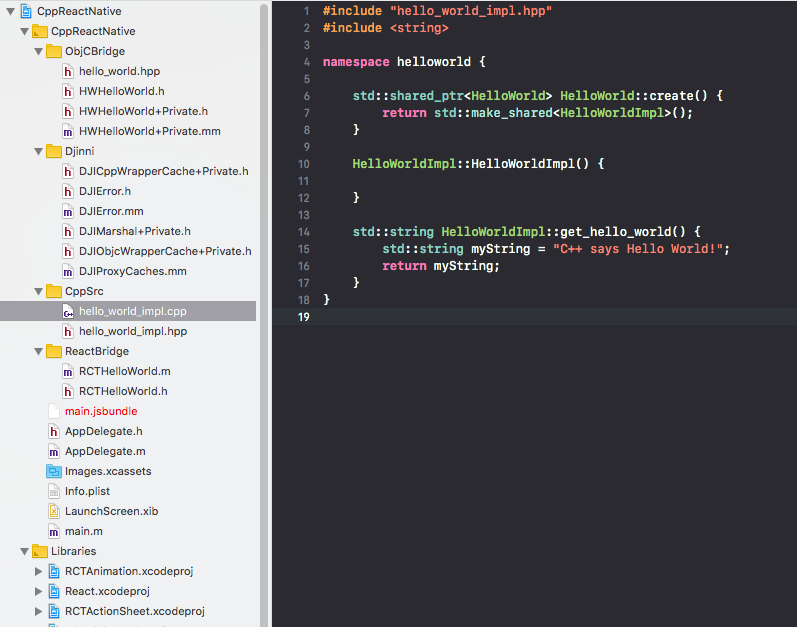The width and height of the screenshot is (797, 627).
Task: Click line number 14 in the gutter
Action: (x=303, y=232)
